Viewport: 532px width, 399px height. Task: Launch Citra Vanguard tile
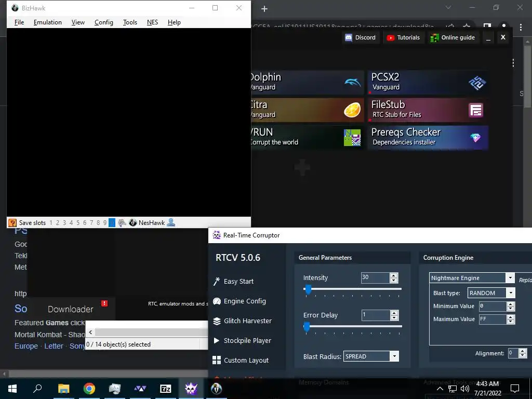(x=308, y=110)
